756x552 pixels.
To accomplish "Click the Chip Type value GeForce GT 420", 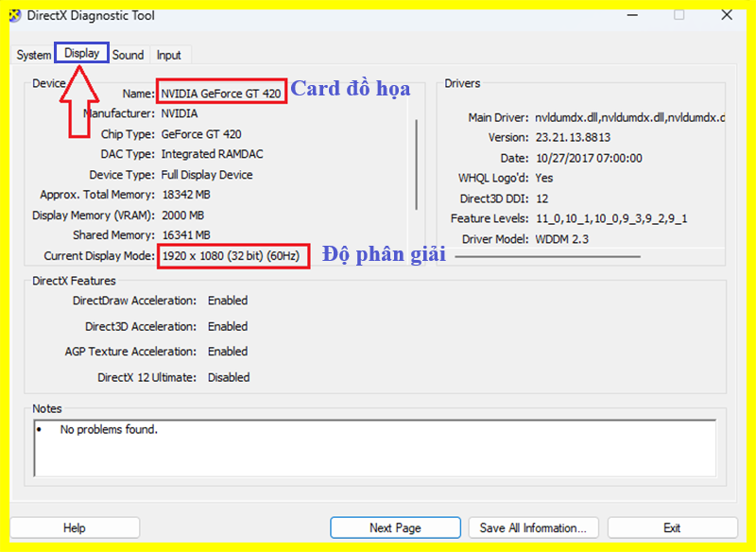I will (x=201, y=134).
